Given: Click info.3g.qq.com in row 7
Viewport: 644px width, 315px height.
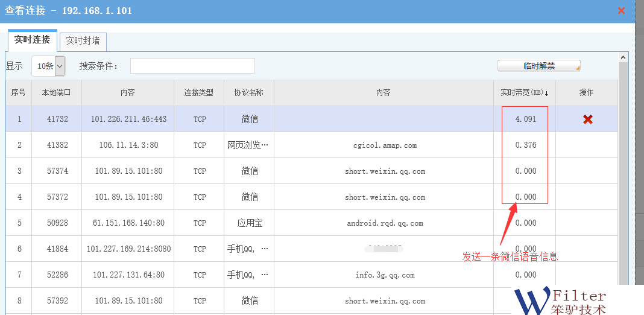Looking at the screenshot, I should (385, 275).
